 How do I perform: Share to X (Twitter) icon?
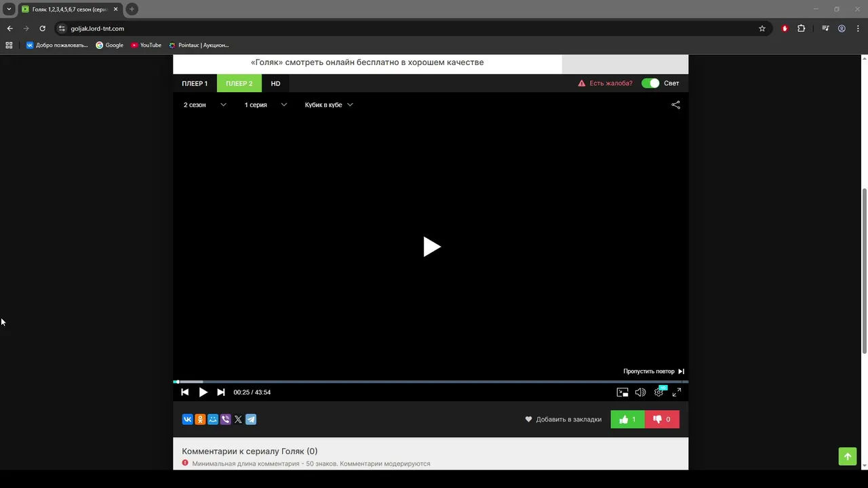238,420
